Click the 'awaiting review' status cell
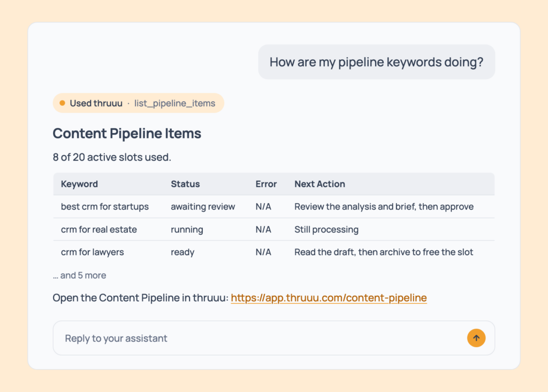Viewport: 548px width, 392px height. click(203, 206)
